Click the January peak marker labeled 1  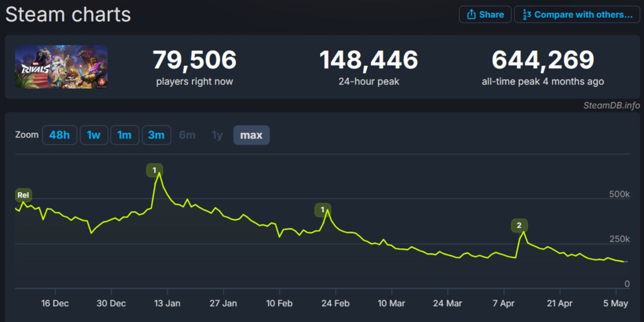[155, 170]
